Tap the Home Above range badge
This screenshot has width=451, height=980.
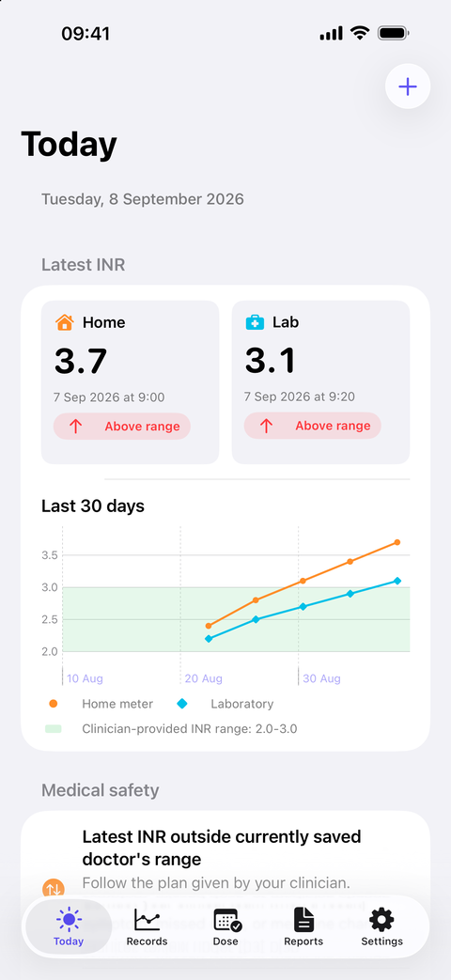click(122, 427)
